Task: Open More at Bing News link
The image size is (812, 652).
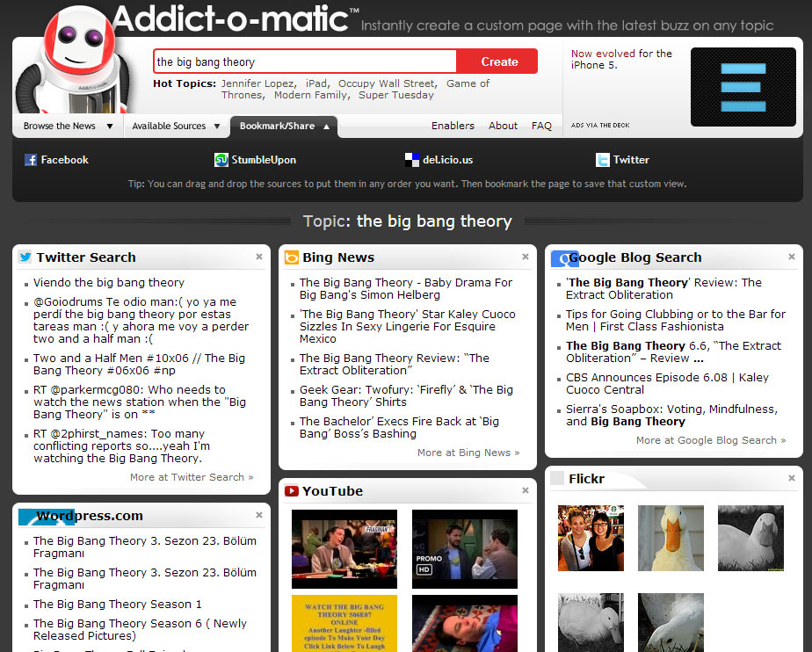Action: pyautogui.click(x=468, y=453)
